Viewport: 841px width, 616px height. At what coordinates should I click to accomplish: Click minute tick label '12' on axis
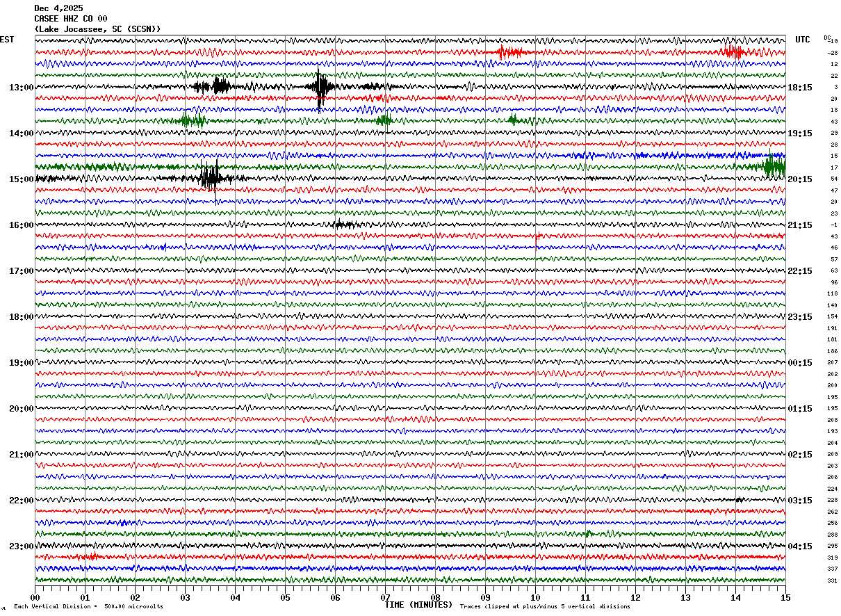tap(635, 597)
